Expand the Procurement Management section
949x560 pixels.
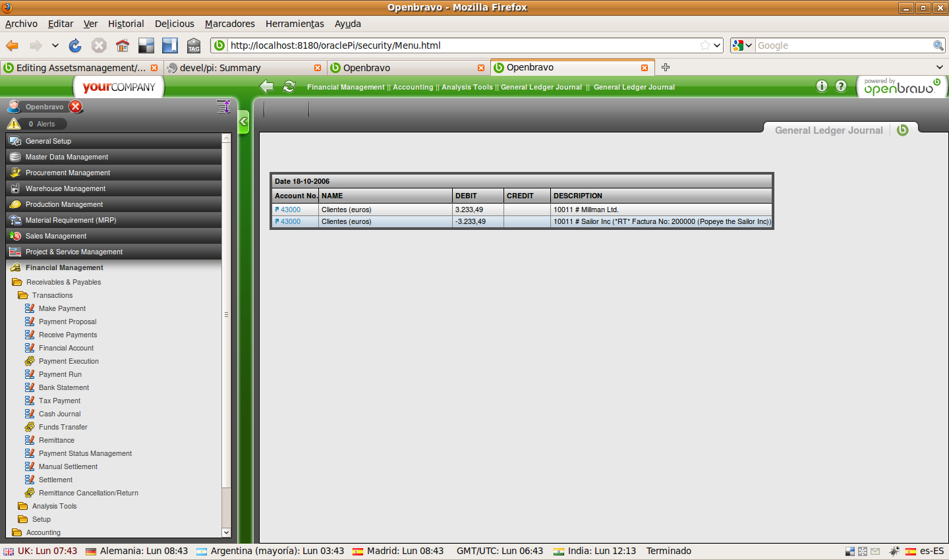click(x=114, y=173)
